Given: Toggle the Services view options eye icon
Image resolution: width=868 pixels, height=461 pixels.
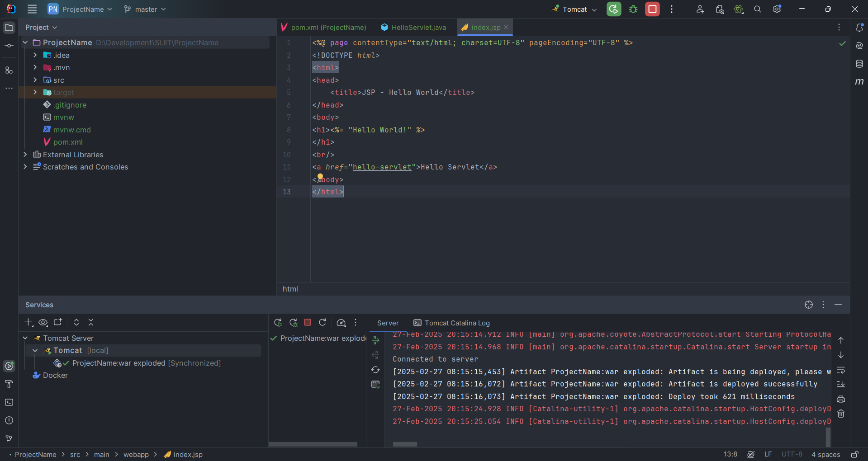Looking at the screenshot, I should click(43, 322).
